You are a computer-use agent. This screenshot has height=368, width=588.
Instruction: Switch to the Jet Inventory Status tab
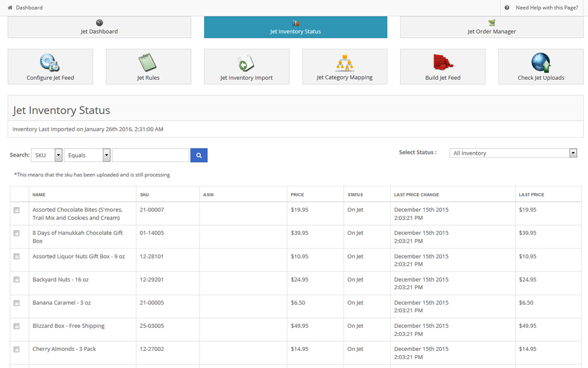click(295, 27)
